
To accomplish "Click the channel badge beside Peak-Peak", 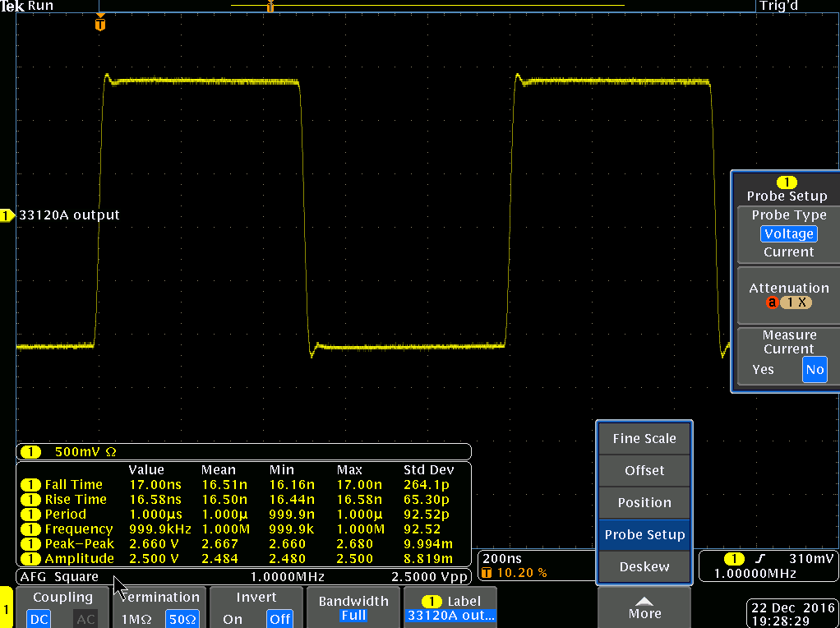I will pos(30,544).
